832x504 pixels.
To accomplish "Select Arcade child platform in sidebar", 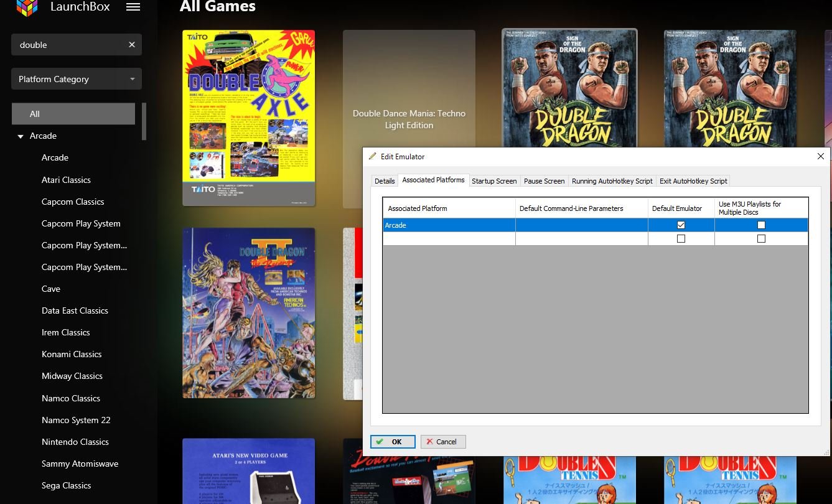I will click(x=55, y=157).
